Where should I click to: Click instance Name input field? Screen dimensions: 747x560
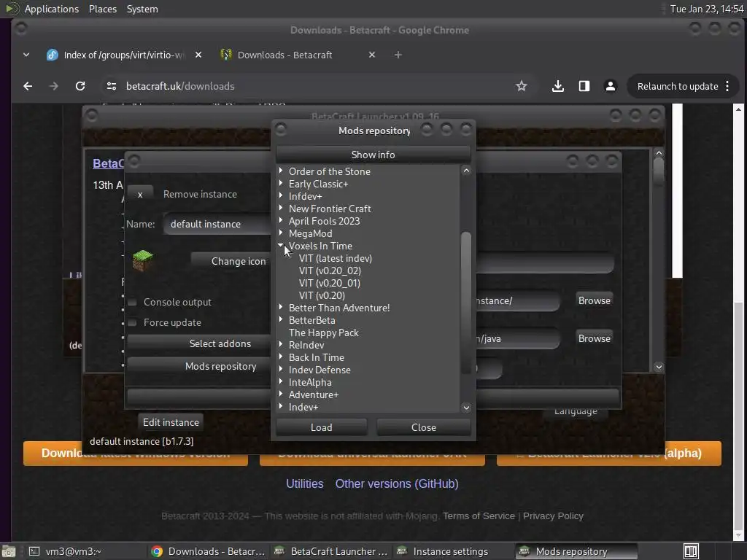217,225
